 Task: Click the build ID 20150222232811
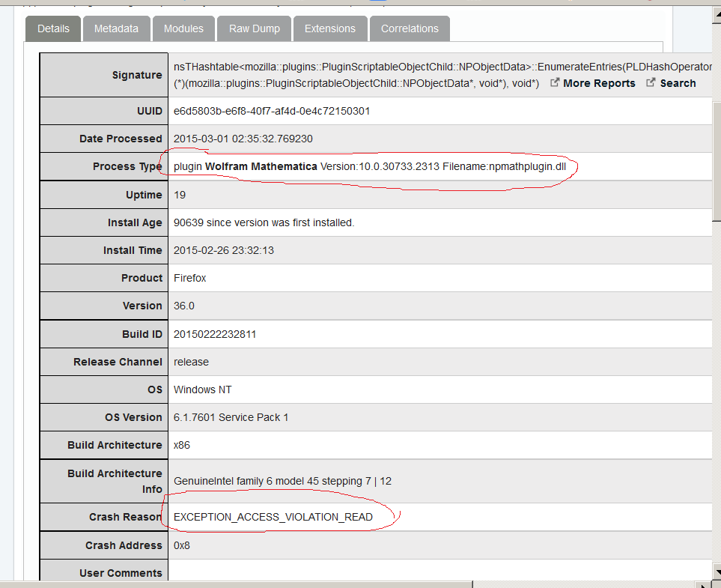(215, 334)
